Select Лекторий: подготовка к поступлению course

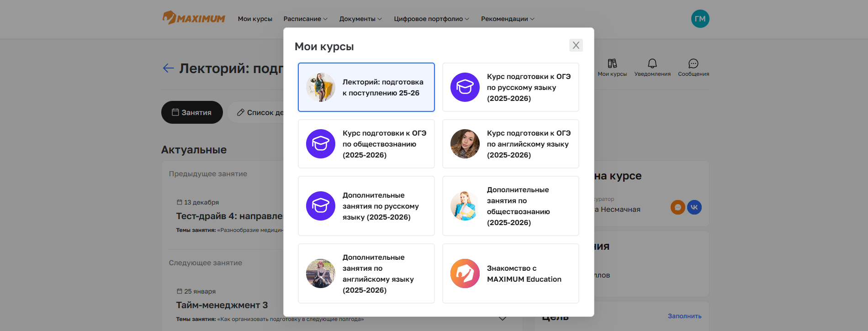[x=366, y=87]
